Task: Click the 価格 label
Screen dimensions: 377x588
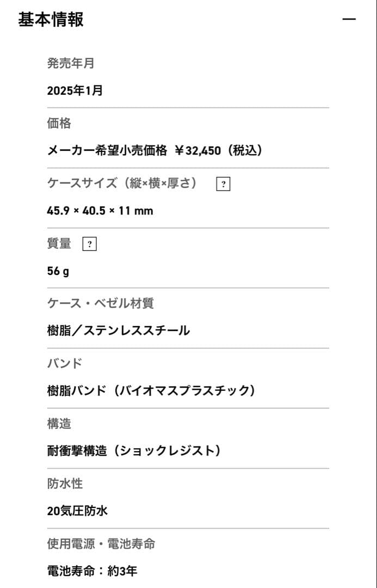Action: click(x=59, y=124)
